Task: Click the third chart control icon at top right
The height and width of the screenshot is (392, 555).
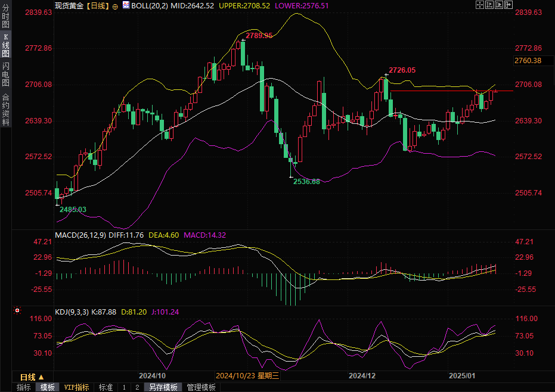Action: 498,5
